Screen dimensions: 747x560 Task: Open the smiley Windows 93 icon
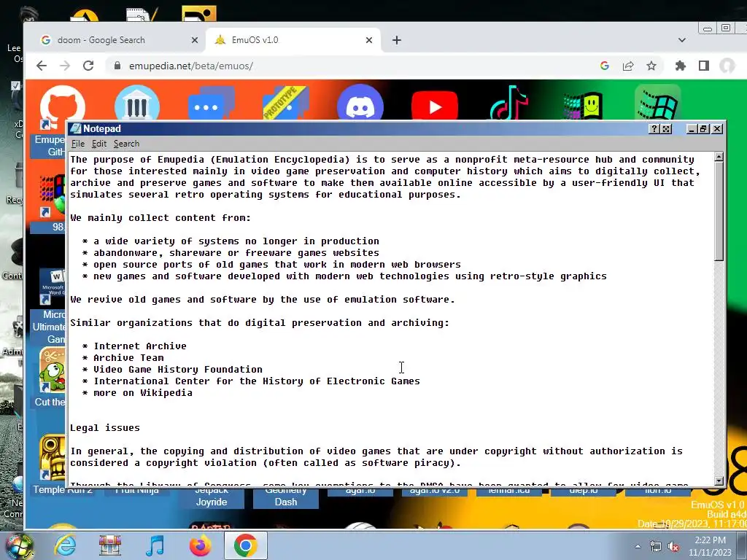(x=583, y=105)
